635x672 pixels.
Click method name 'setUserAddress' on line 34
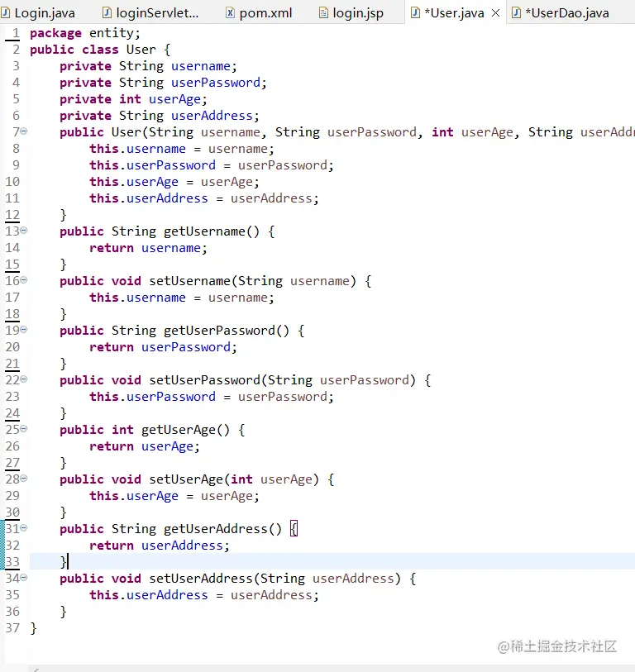[201, 579]
